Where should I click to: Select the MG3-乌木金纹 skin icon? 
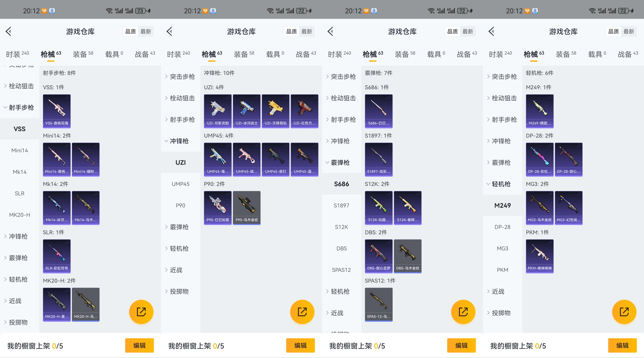click(x=540, y=208)
